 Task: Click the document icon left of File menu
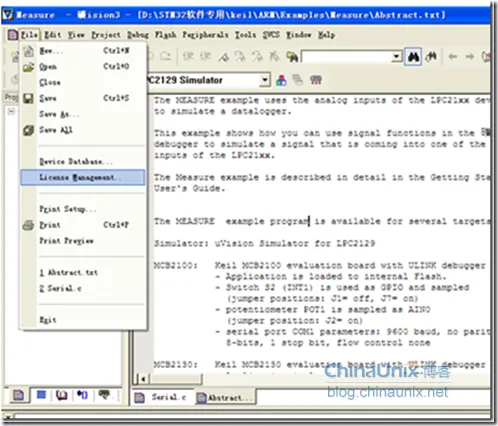12,35
